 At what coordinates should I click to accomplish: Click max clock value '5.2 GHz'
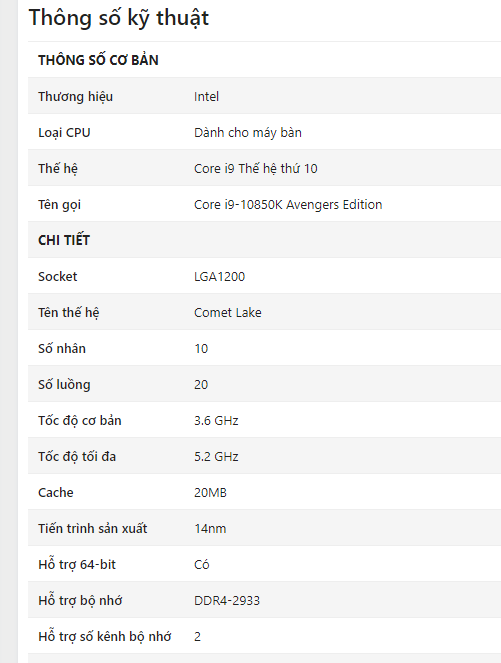coord(216,456)
